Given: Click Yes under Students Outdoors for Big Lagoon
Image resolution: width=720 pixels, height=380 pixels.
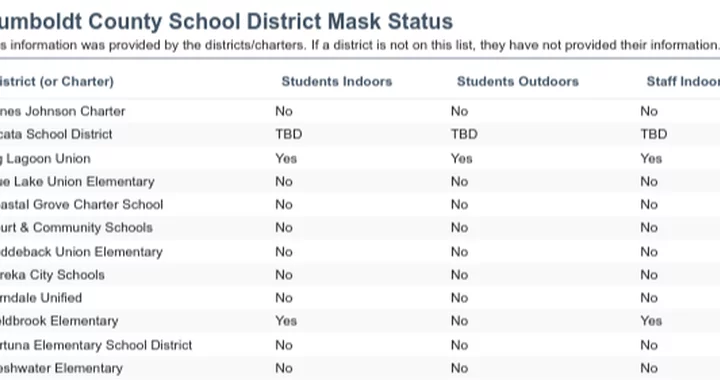Looking at the screenshot, I should (461, 159).
